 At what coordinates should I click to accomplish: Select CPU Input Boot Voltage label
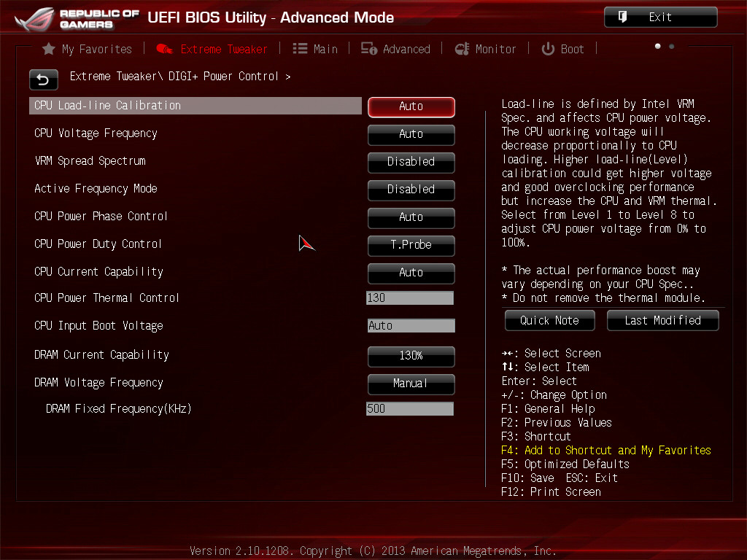click(98, 326)
